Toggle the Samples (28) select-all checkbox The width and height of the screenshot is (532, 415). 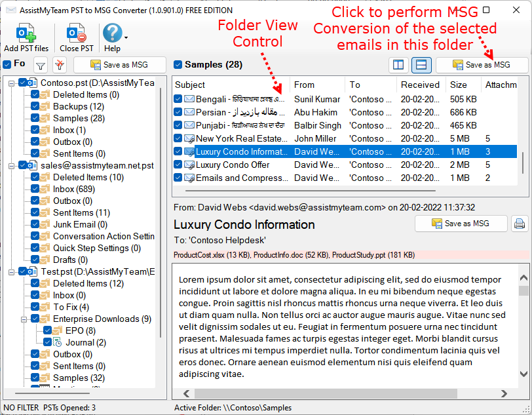(x=178, y=65)
